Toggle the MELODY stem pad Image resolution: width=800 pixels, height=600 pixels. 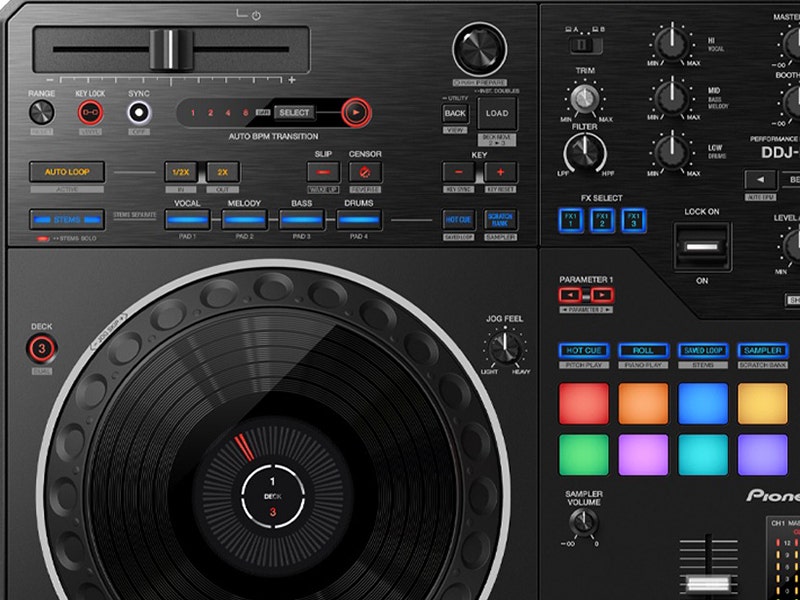pos(244,220)
